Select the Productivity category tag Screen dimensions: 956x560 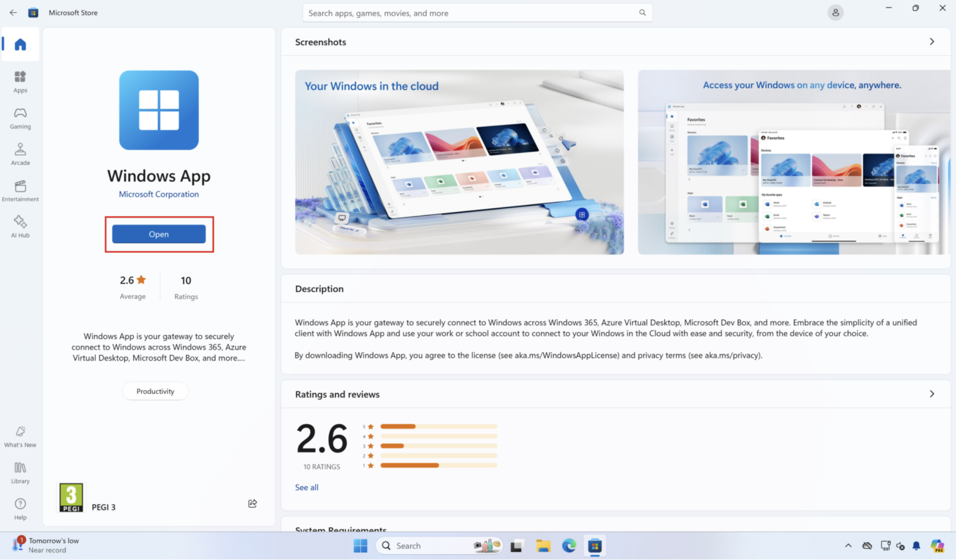point(155,391)
